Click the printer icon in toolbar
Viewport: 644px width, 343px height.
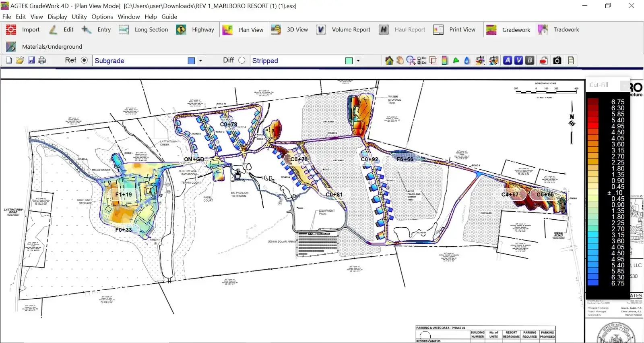click(42, 60)
